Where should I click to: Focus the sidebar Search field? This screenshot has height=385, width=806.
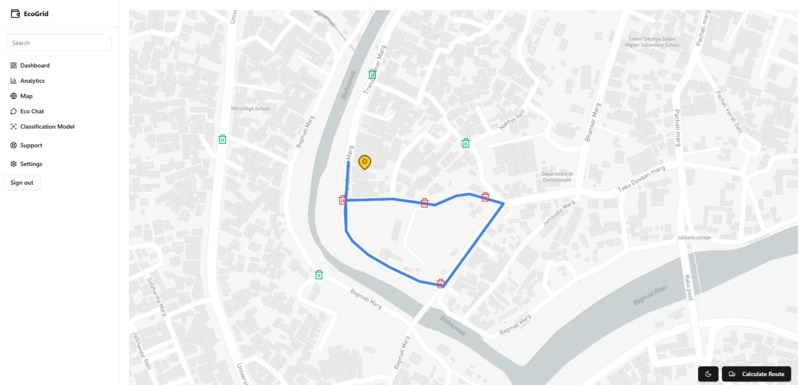point(59,43)
